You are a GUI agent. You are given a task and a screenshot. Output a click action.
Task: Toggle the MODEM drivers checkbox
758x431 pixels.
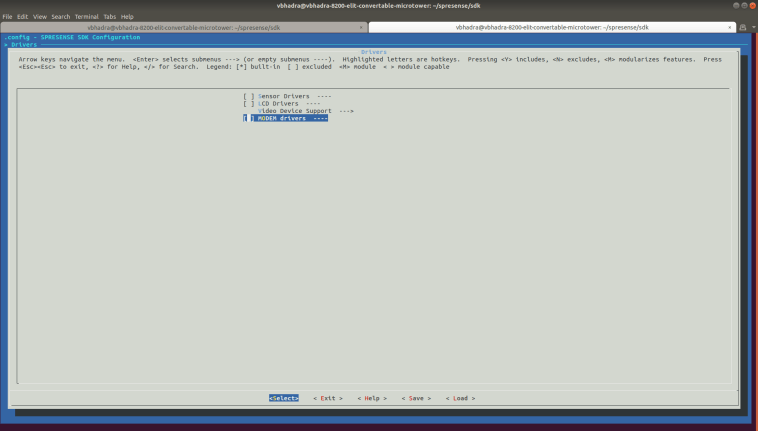[249, 118]
